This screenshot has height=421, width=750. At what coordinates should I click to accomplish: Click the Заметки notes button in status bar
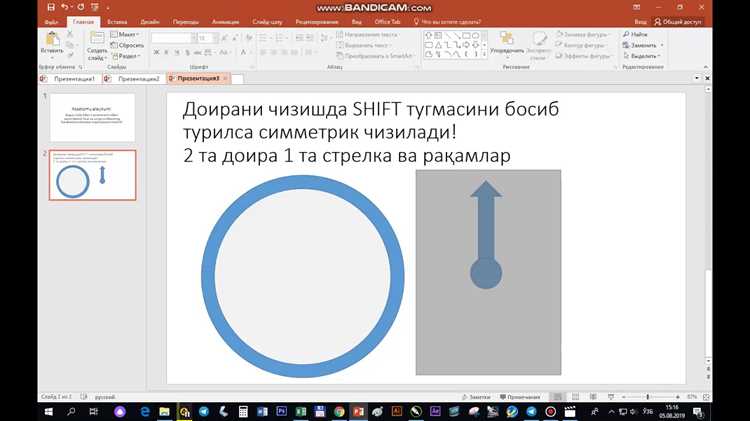click(476, 397)
